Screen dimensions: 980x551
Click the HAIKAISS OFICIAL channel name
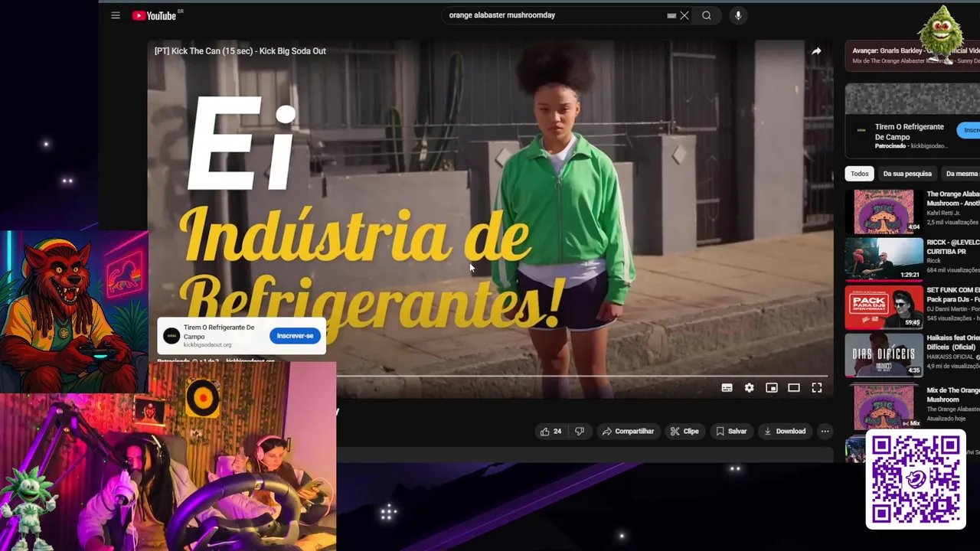(950, 357)
